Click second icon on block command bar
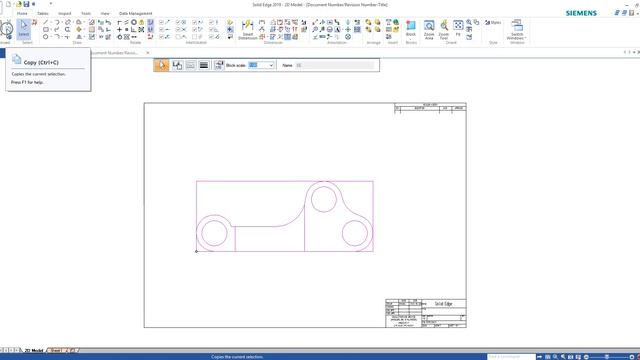The width and height of the screenshot is (640, 360). point(177,65)
